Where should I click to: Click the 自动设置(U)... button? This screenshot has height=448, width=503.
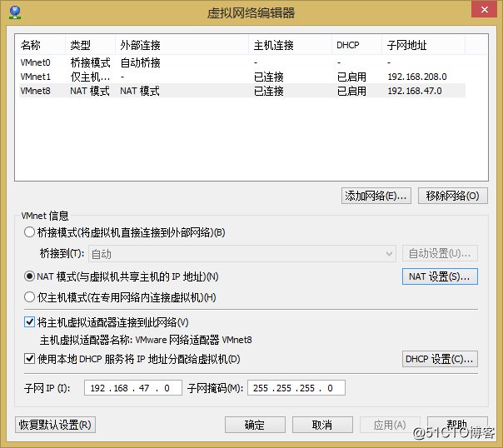click(440, 254)
